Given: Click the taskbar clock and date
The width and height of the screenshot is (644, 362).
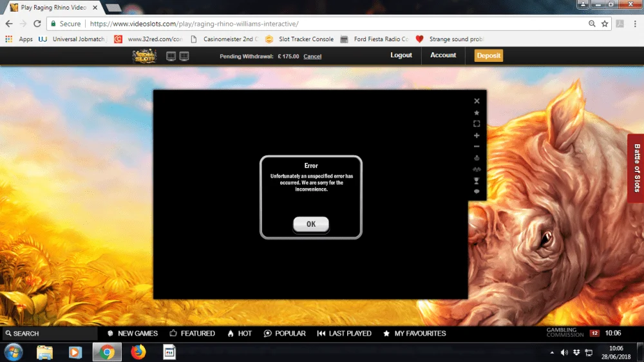Looking at the screenshot, I should point(616,352).
